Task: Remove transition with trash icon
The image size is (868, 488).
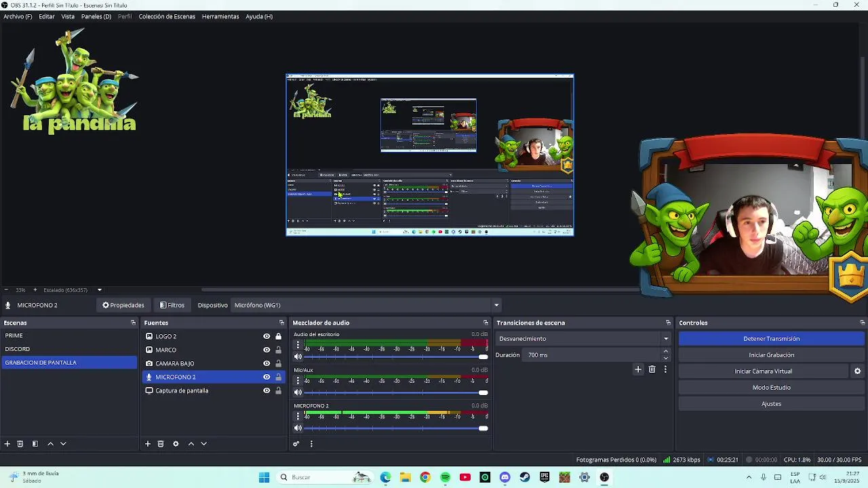Action: tap(652, 369)
